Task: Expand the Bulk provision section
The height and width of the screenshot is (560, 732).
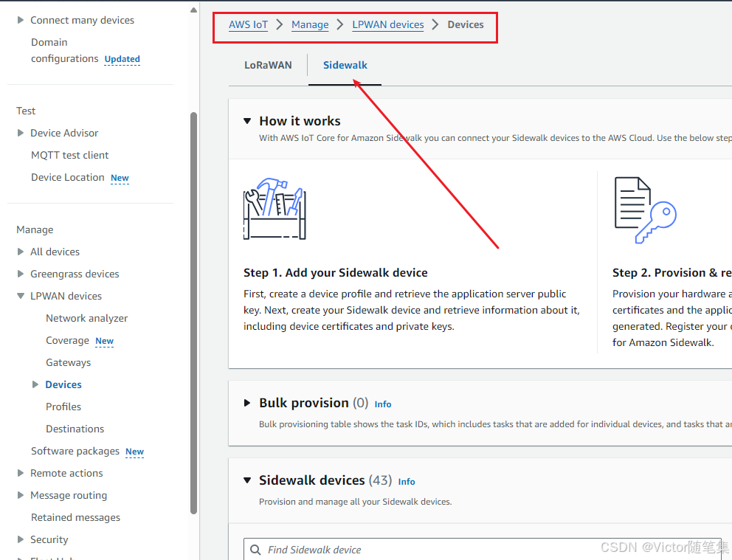Action: point(247,403)
